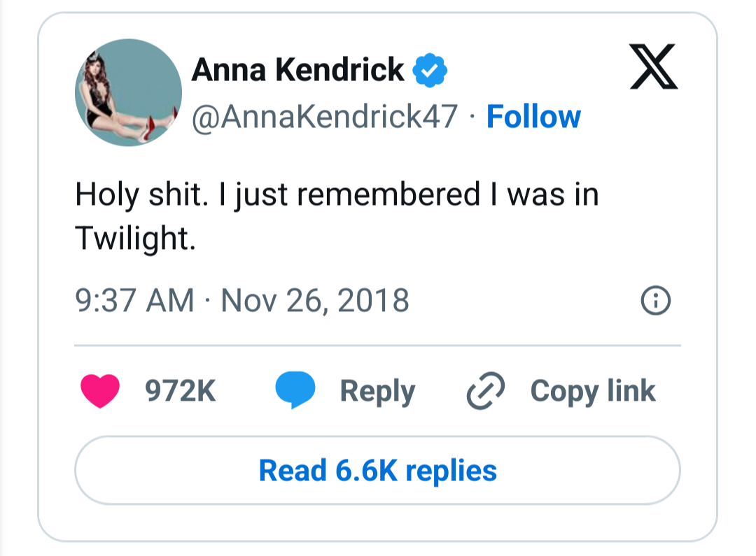
Task: Open the circled info icon
Action: coord(656,301)
